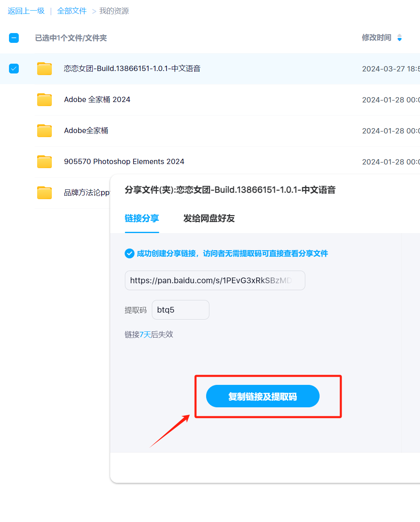The image size is (420, 522).
Task: Select Adobe全家桶 file name
Action: point(86,131)
